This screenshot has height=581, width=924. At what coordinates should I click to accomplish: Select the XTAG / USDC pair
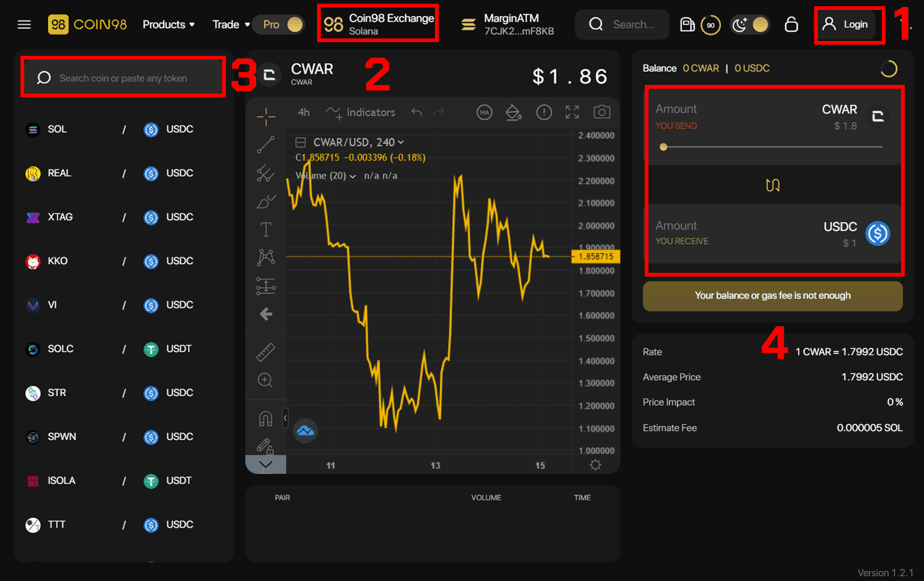point(123,217)
